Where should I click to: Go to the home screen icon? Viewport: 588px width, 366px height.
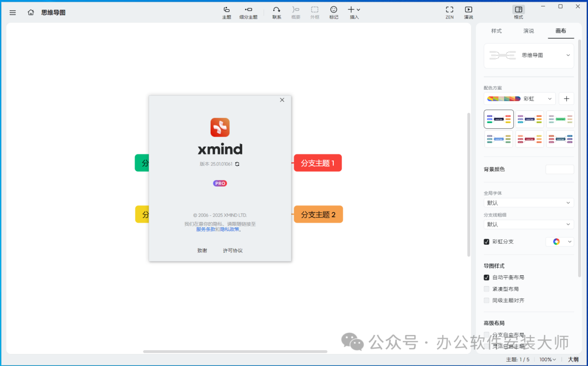point(30,13)
